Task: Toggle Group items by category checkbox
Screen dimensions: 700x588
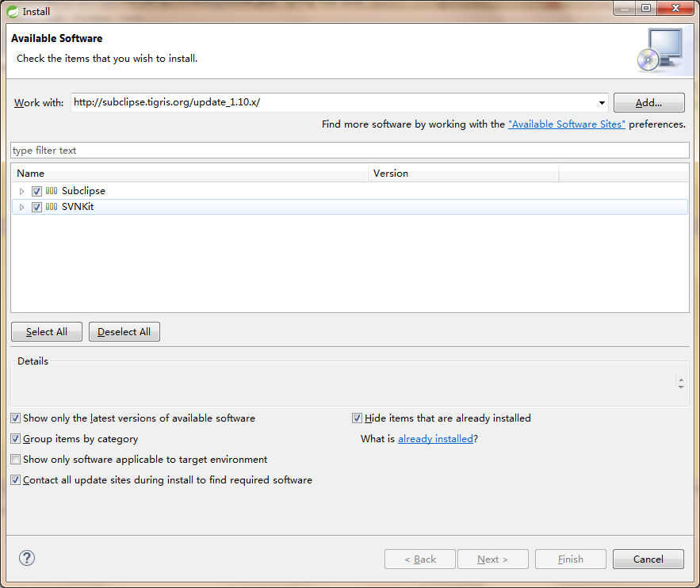Action: (16, 438)
